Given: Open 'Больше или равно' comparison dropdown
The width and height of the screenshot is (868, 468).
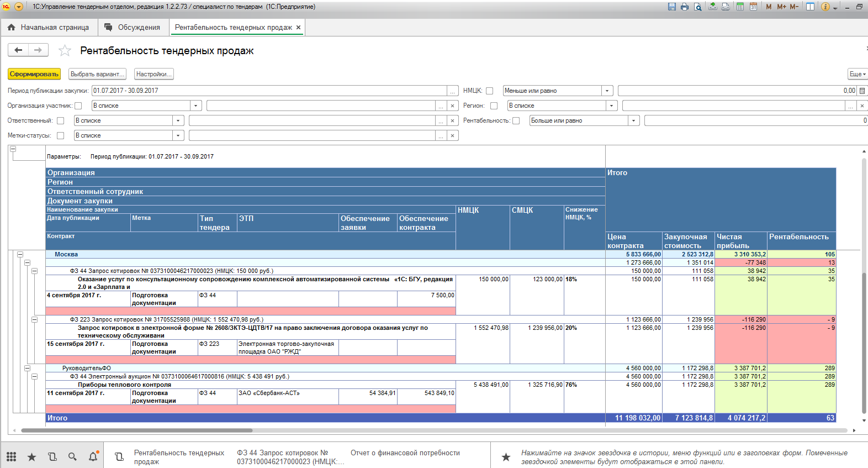Looking at the screenshot, I should pos(634,120).
